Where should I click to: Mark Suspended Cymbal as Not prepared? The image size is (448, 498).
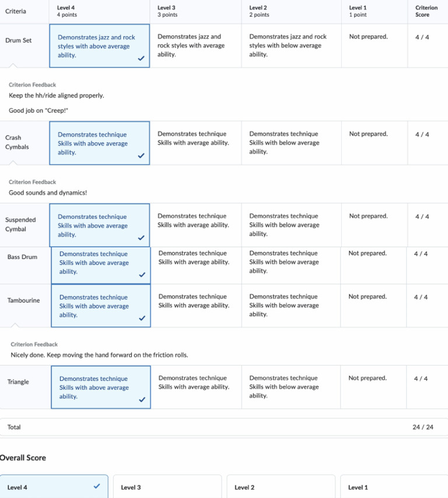coord(374,225)
